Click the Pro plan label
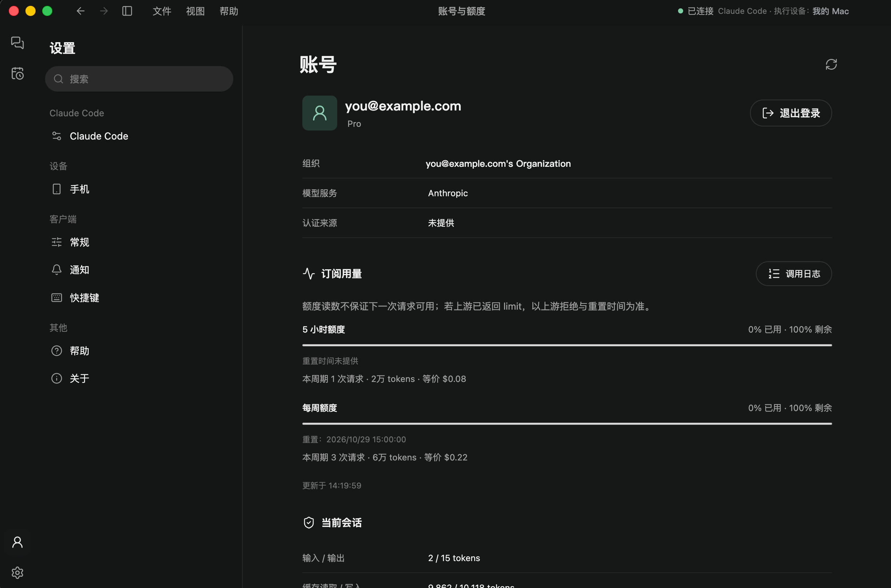This screenshot has width=891, height=588. coord(354,124)
